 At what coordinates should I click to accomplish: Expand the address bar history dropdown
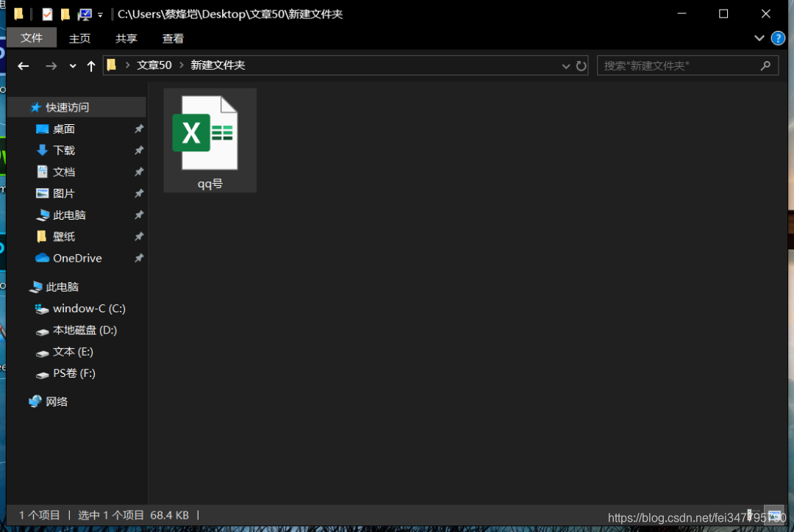[x=565, y=66]
